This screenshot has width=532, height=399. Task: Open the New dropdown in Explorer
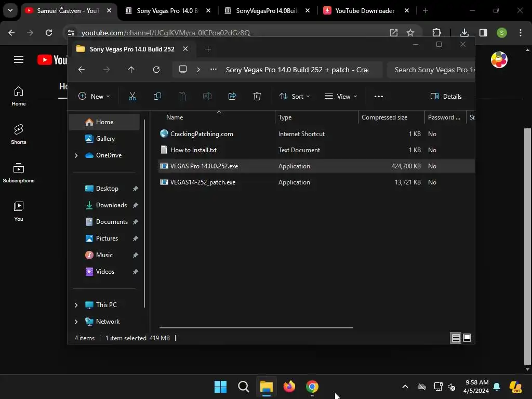click(x=94, y=96)
